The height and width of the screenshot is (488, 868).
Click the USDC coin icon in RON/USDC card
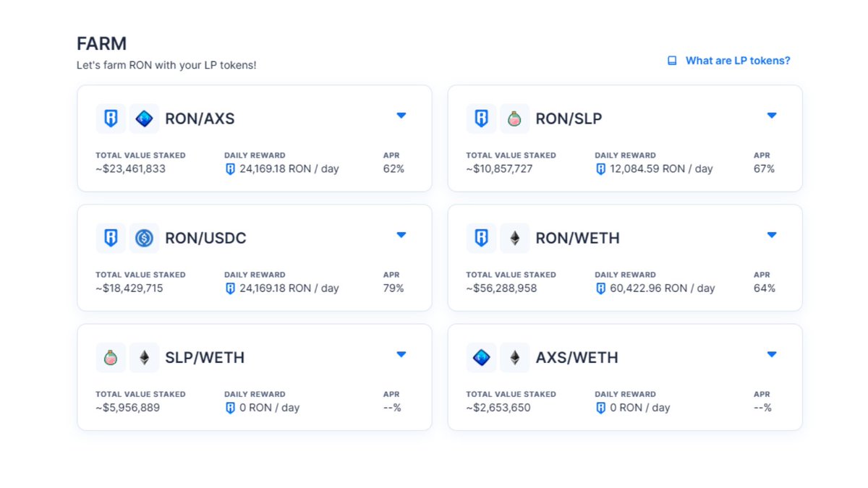point(144,238)
